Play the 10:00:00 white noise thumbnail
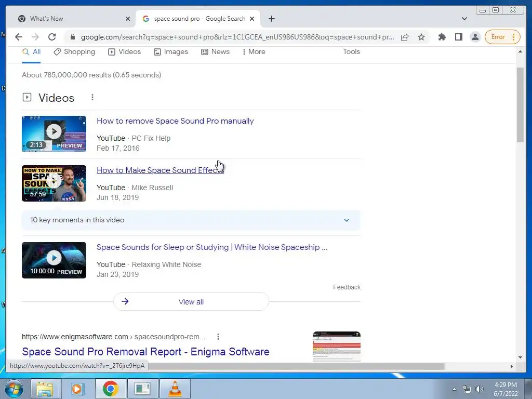Image resolution: width=532 pixels, height=399 pixels. [54, 260]
